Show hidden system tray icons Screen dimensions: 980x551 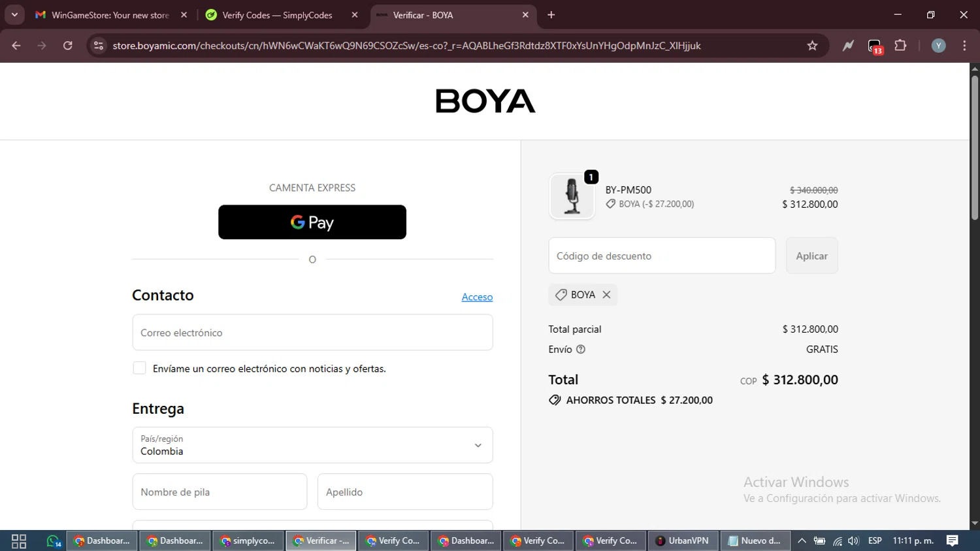click(x=802, y=541)
